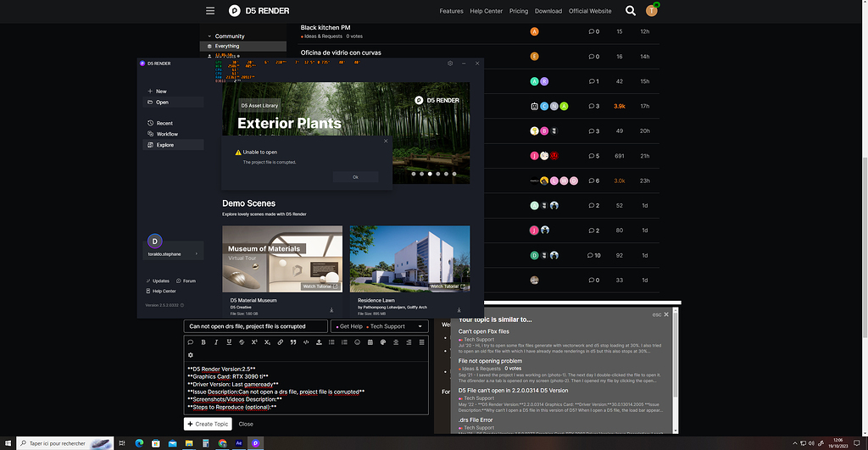
Task: Apply subscript in composer toolbar
Action: coord(267,342)
